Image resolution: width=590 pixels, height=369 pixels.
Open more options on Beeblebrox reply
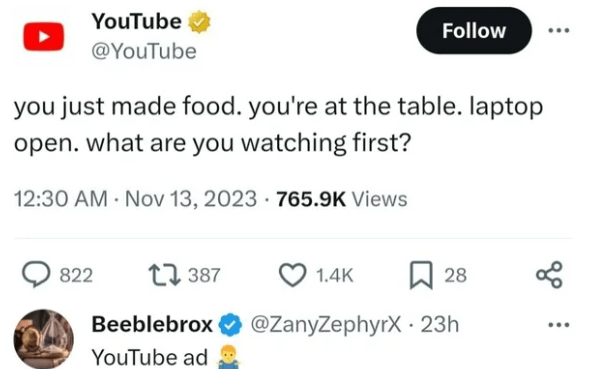[x=559, y=324]
